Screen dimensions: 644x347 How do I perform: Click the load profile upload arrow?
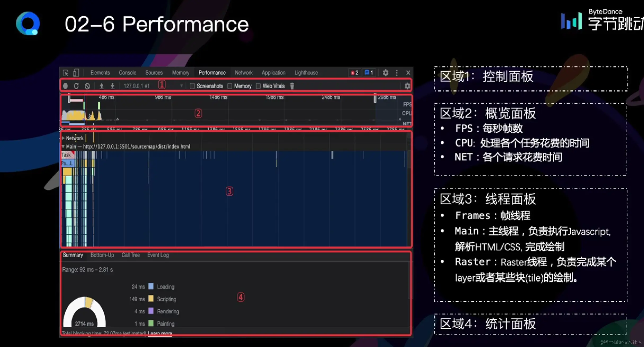[101, 86]
